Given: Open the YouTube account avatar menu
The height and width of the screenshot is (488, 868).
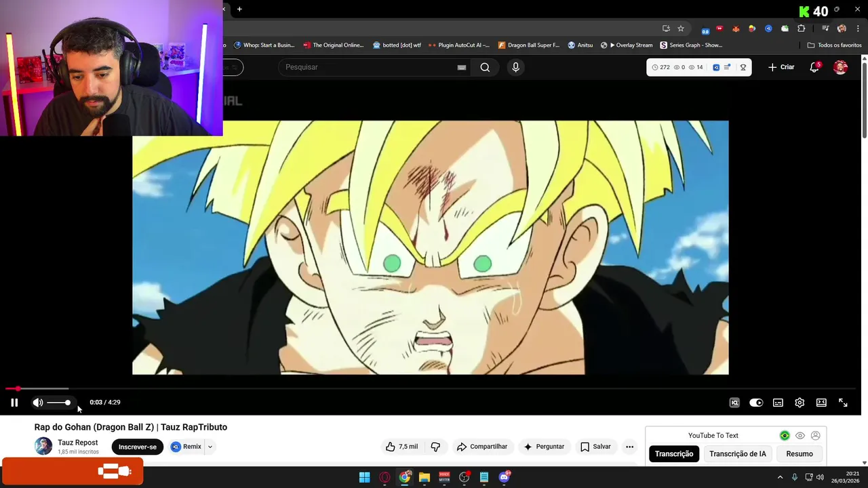Looking at the screenshot, I should tap(840, 67).
